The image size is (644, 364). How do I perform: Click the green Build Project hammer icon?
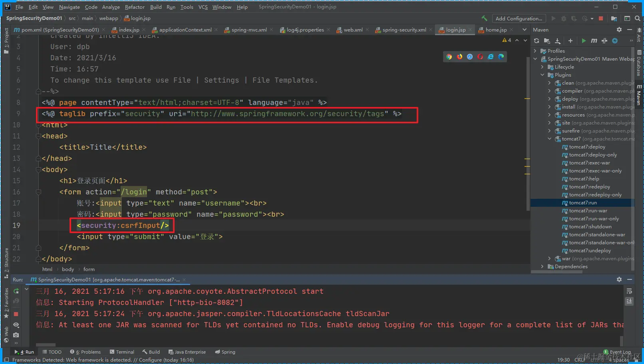[x=484, y=18]
